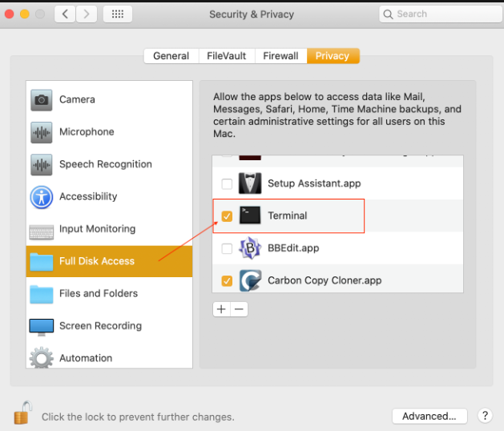Click the BBEdit app icon

click(x=250, y=248)
